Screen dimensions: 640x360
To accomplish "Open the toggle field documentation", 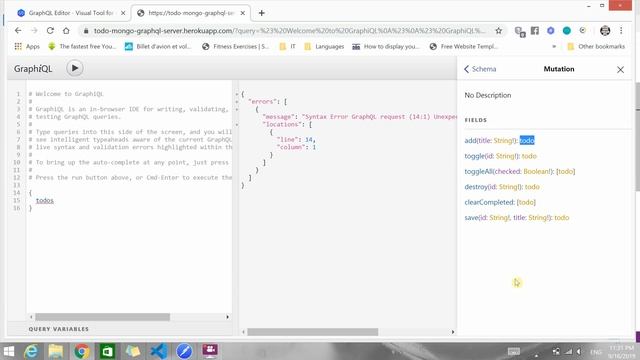I will (474, 156).
